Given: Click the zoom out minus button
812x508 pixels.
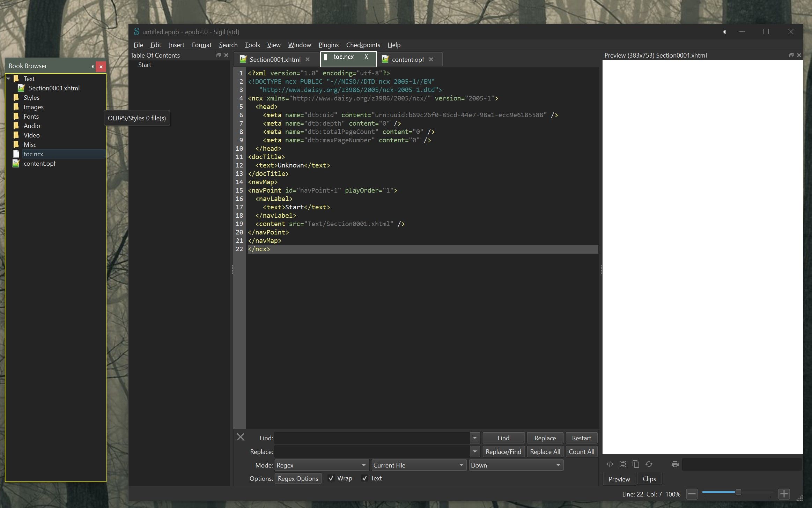Looking at the screenshot, I should [x=692, y=494].
